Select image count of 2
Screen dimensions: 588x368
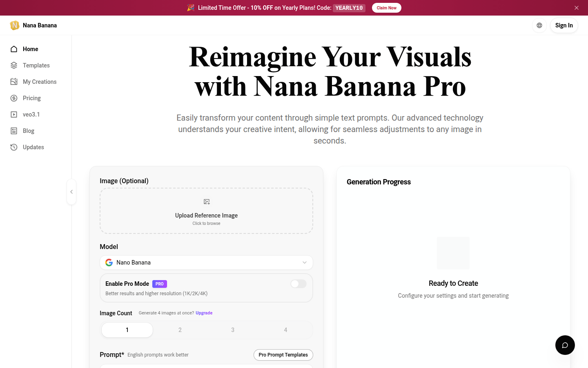[180, 330]
